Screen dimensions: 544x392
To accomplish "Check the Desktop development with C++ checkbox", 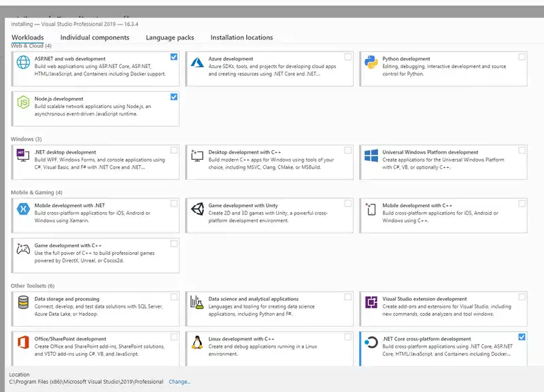I will click(x=348, y=150).
